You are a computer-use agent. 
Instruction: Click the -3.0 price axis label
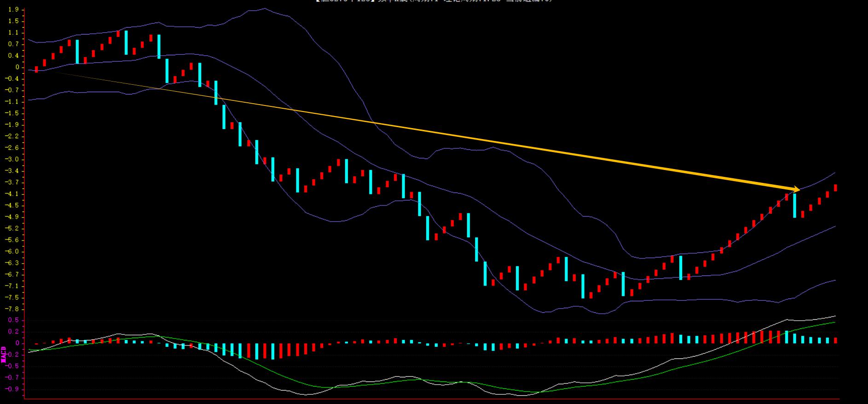[12, 159]
